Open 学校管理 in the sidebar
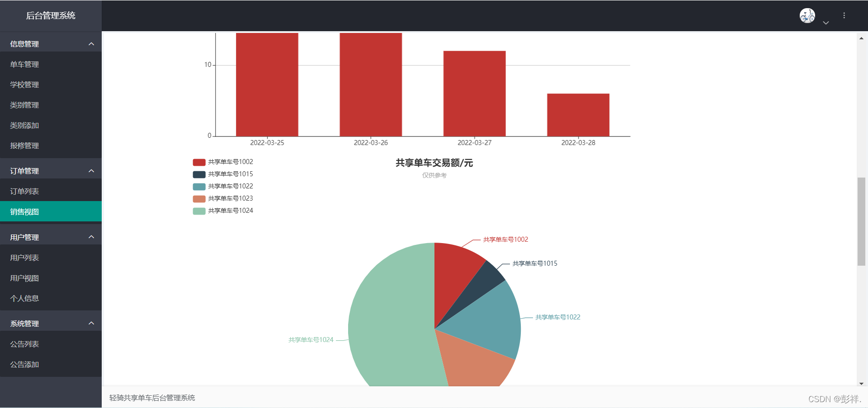Screen dimensions: 868x408 (x=51, y=84)
